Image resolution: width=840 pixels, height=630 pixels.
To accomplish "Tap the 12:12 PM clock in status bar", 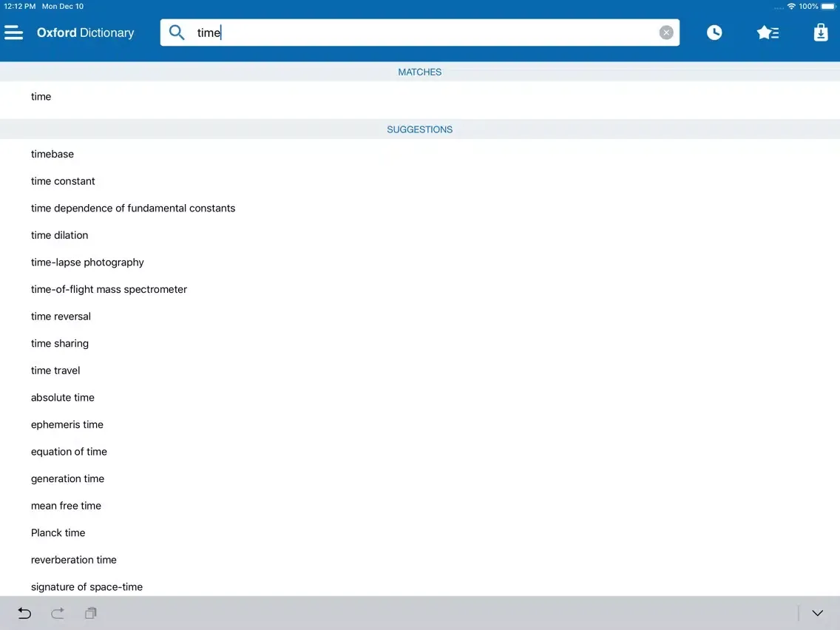I will tap(19, 7).
